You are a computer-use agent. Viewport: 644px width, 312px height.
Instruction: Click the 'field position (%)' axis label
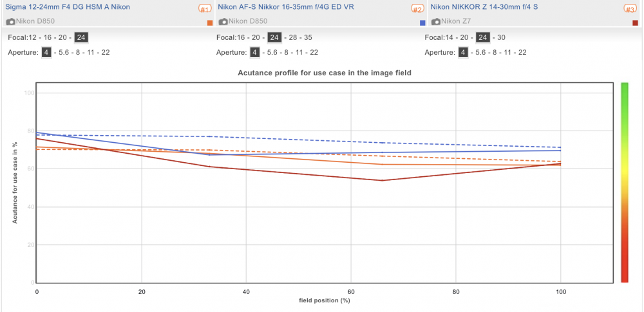click(325, 300)
